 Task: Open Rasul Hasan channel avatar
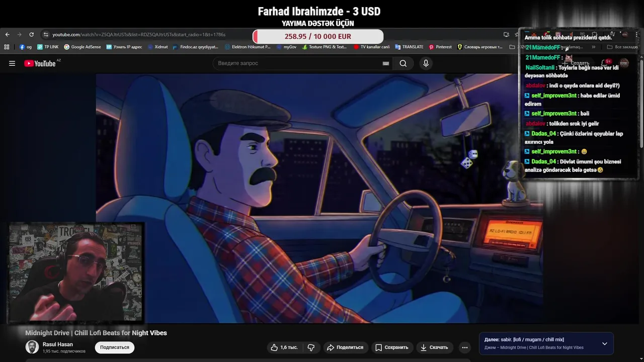click(x=32, y=347)
